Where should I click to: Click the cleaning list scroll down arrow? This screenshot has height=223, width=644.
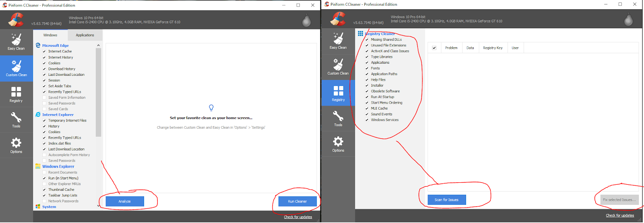pyautogui.click(x=98, y=206)
